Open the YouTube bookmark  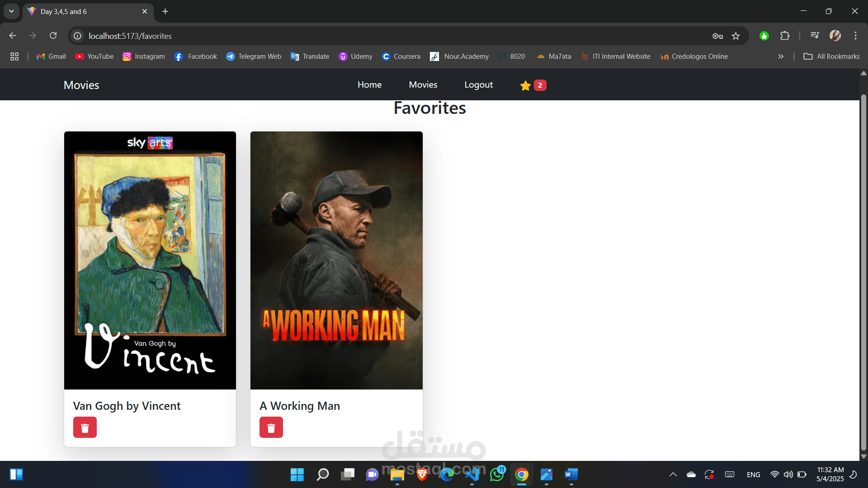pos(94,56)
